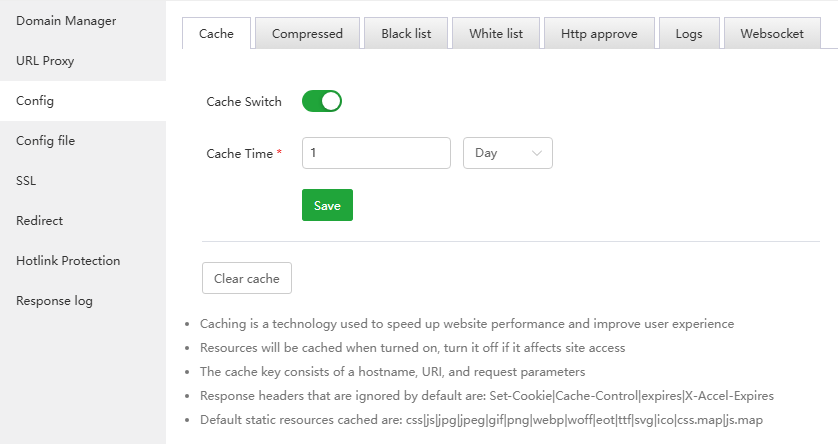This screenshot has width=838, height=444.
Task: Click the Config sidebar item
Action: point(35,101)
